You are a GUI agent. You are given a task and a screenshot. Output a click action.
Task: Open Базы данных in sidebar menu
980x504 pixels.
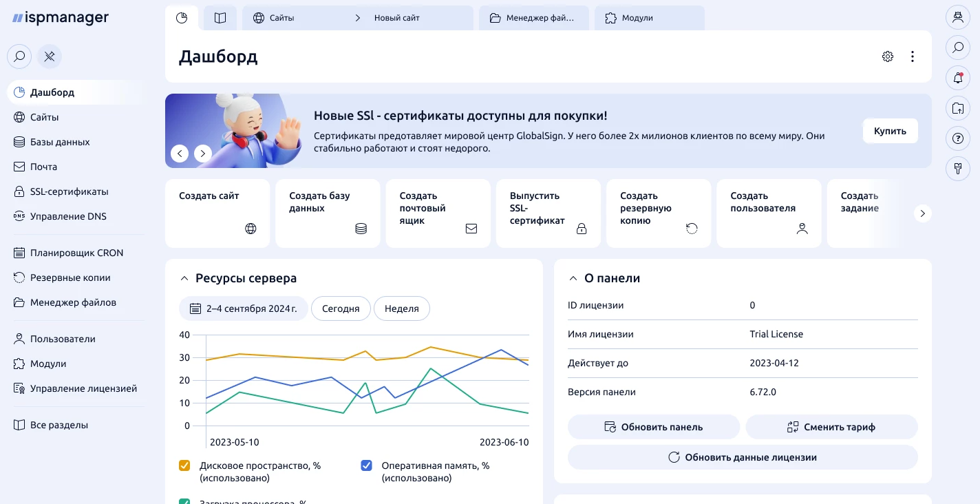click(x=59, y=142)
